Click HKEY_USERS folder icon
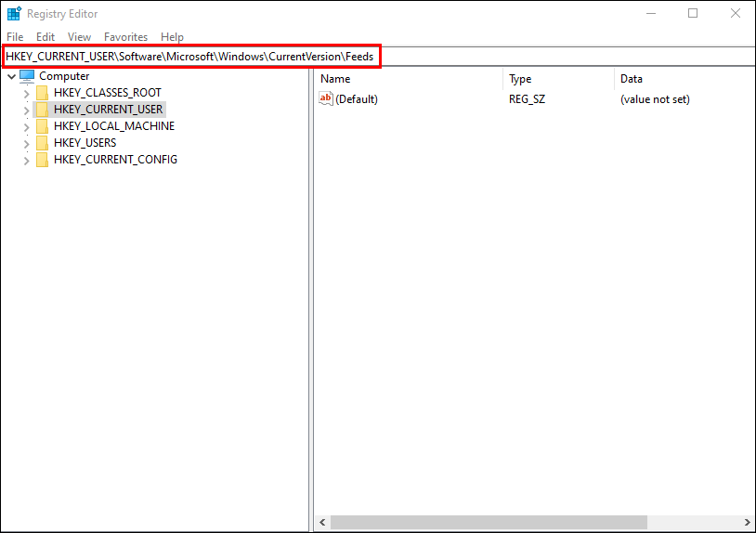 pos(43,143)
